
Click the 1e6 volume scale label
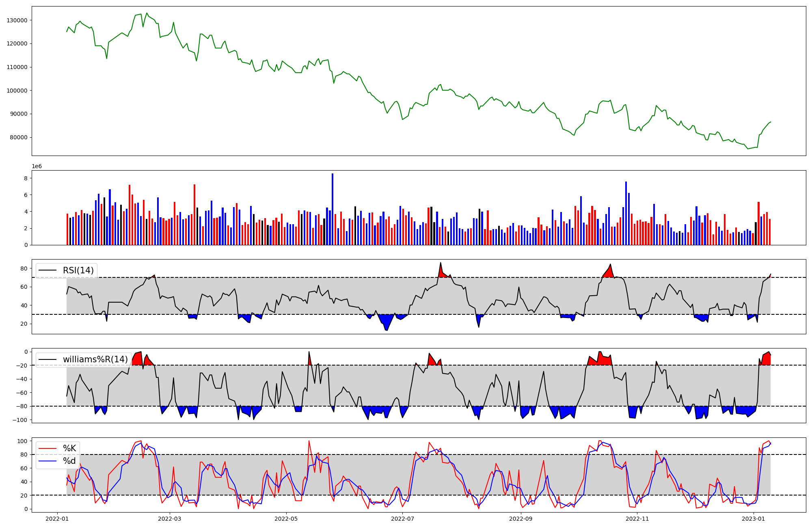point(37,167)
